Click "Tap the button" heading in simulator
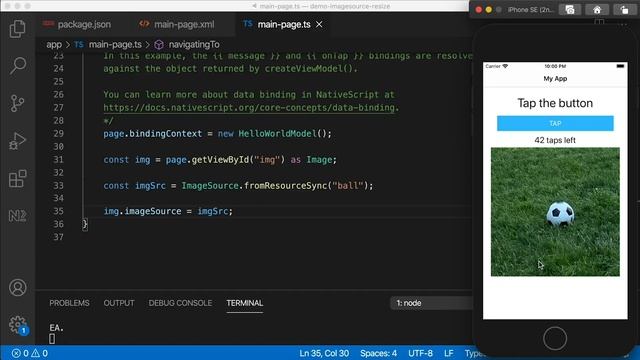This screenshot has width=640, height=360. [x=555, y=103]
